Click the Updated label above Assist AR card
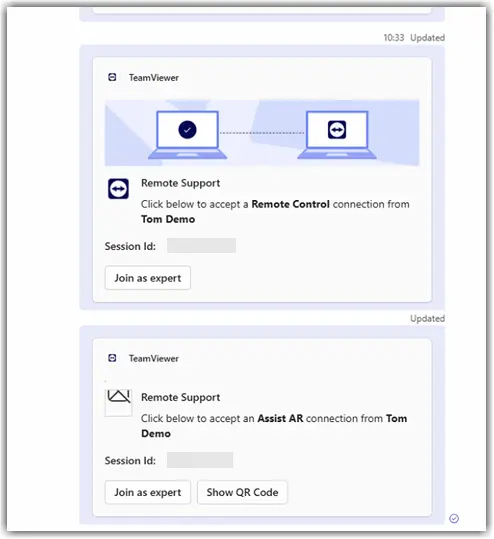 tap(427, 319)
